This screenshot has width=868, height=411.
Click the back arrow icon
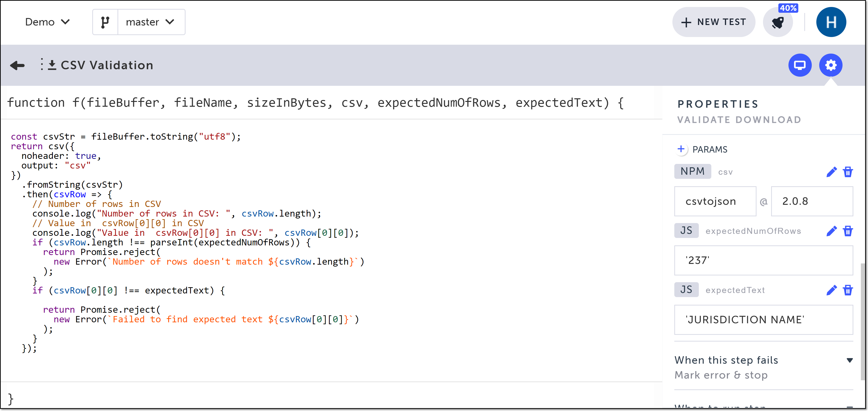18,65
